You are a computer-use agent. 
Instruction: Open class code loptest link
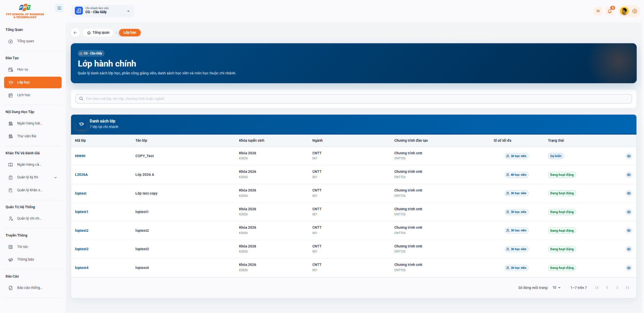[x=80, y=193]
